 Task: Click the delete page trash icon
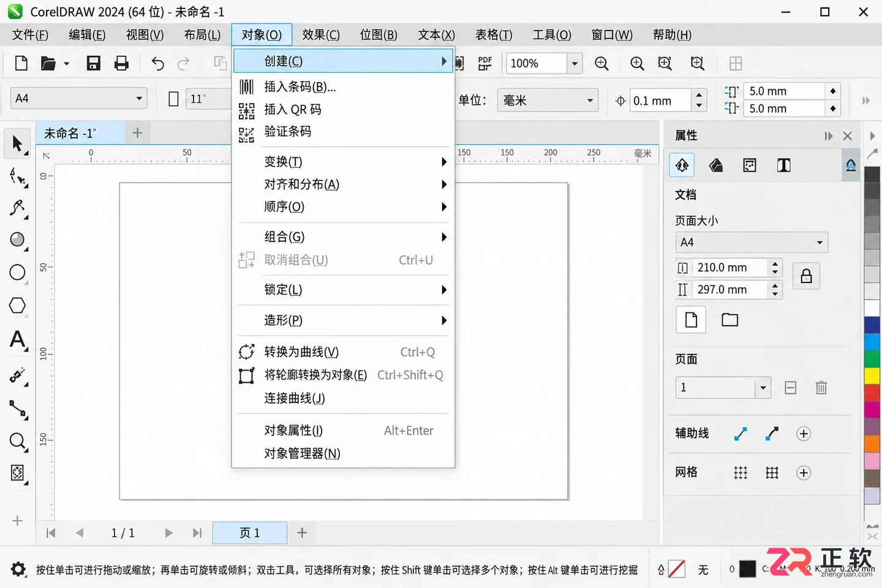[821, 388]
